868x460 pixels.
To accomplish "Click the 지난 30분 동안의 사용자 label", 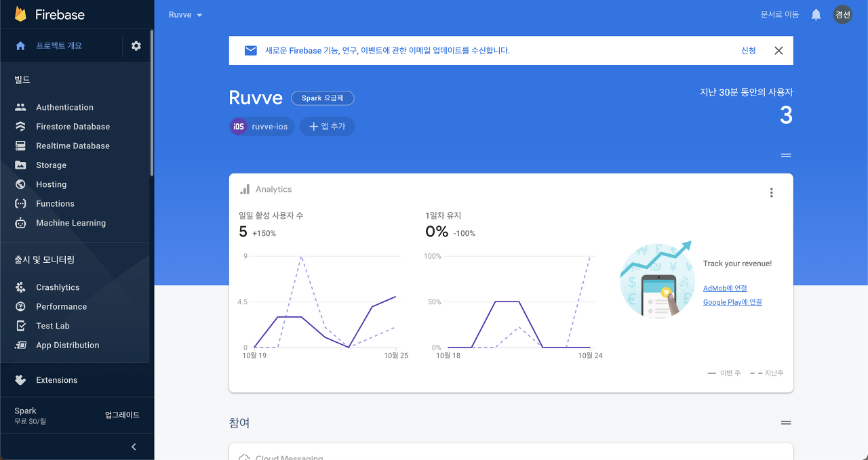I will [x=747, y=91].
